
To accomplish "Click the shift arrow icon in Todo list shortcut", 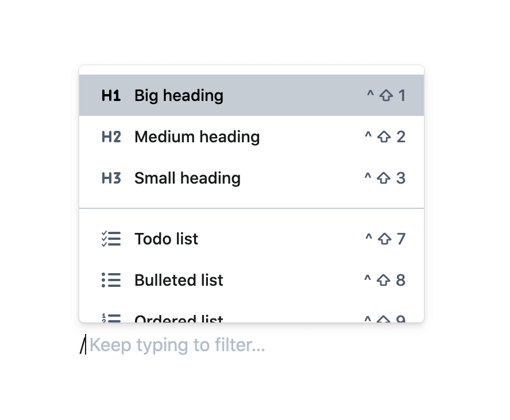I will click(384, 239).
